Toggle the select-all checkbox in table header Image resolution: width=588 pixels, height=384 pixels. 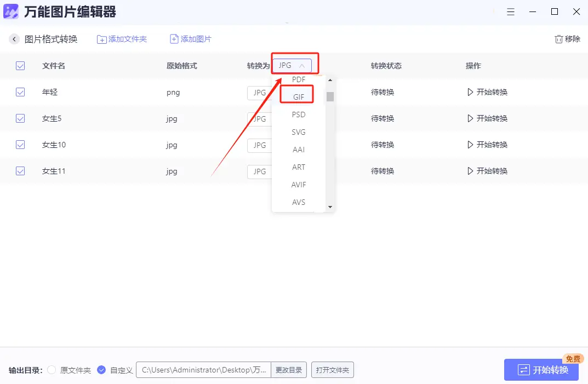point(20,65)
